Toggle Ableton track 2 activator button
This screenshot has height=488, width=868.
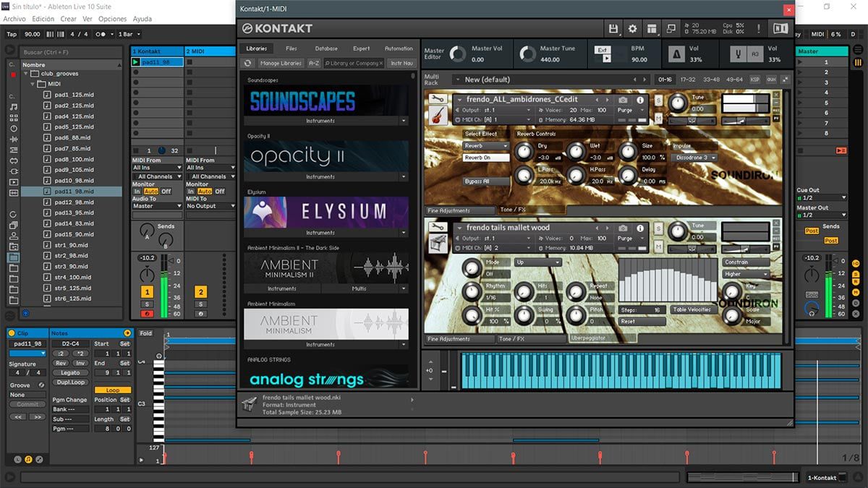pos(200,291)
